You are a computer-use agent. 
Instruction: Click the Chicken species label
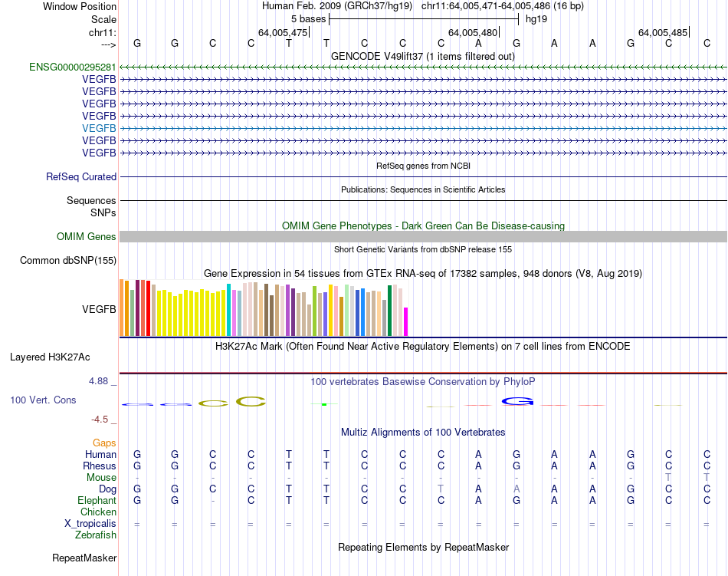pos(98,512)
